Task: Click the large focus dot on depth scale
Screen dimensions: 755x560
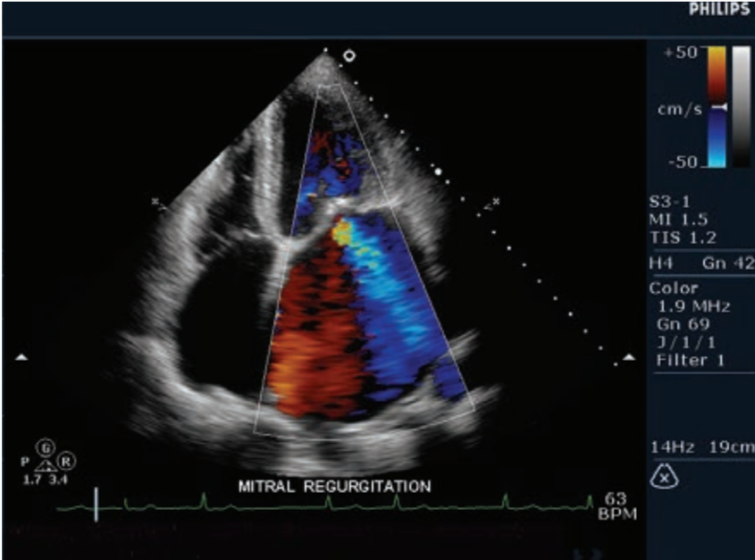Action: coord(438,169)
